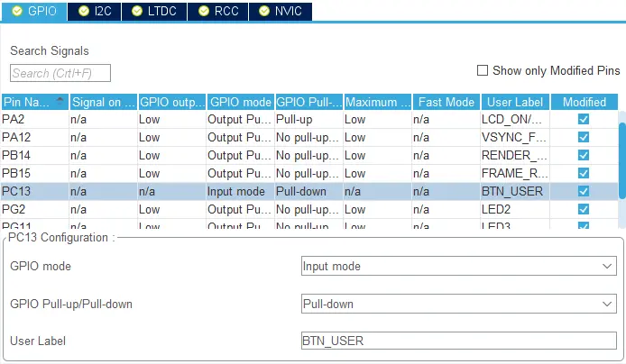Open the GPIO mode dropdown
626x364 pixels.
pyautogui.click(x=458, y=267)
